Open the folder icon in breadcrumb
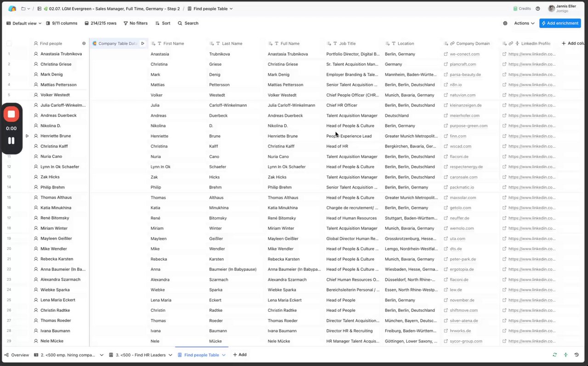Image resolution: width=588 pixels, height=366 pixels. [23, 9]
